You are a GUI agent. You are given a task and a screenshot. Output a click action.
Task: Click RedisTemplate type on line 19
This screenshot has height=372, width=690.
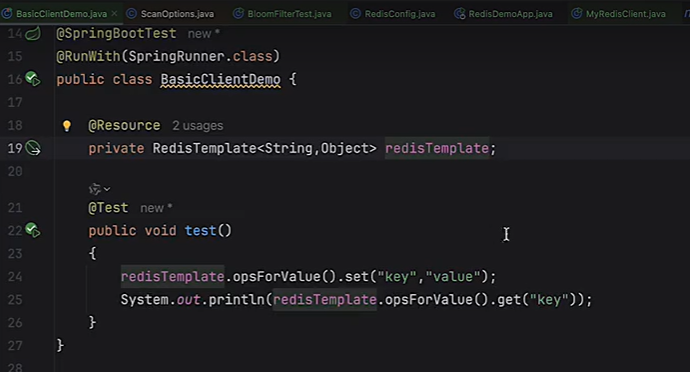[x=204, y=148]
